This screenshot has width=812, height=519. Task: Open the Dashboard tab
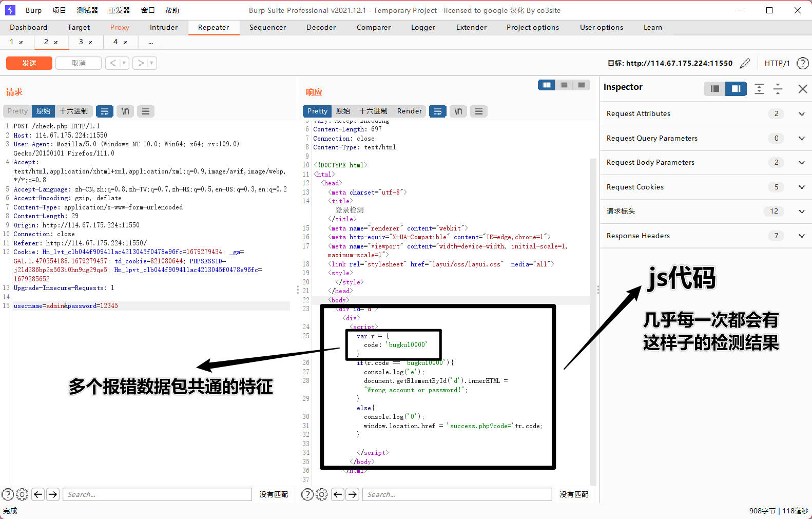(28, 27)
